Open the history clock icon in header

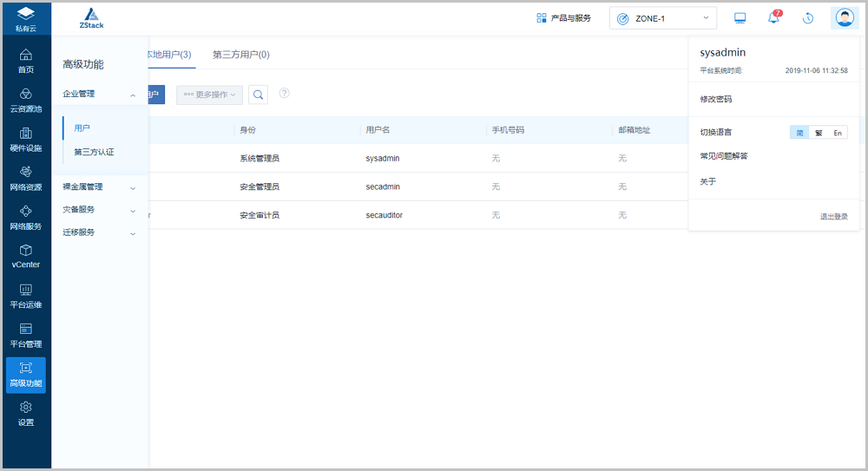[x=808, y=18]
